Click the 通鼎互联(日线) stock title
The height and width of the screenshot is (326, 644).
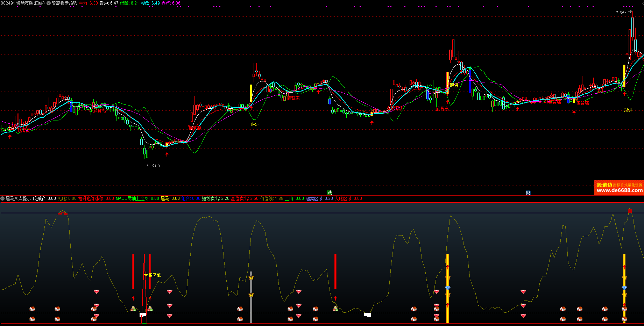click(30, 3)
